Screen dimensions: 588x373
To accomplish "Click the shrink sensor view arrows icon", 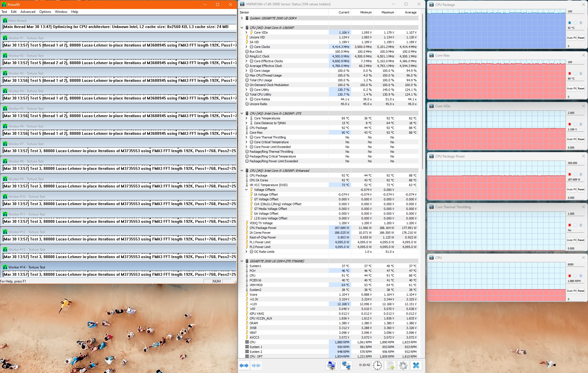I will tap(256, 365).
